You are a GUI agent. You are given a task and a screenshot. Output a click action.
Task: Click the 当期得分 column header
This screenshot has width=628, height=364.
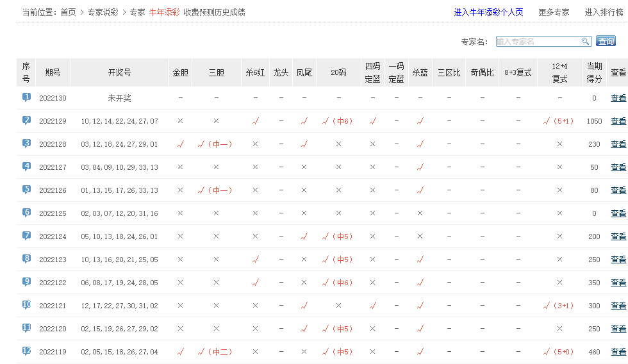click(594, 72)
